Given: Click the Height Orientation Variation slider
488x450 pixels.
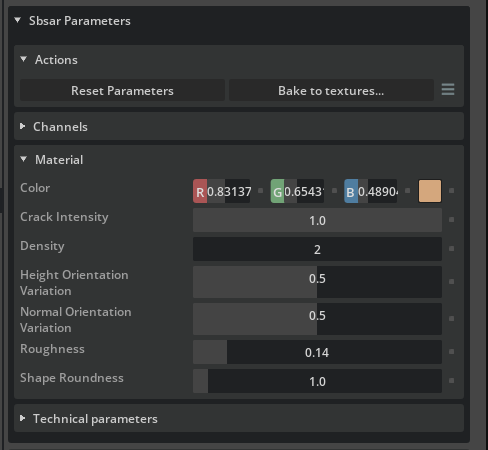Looking at the screenshot, I should point(317,282).
